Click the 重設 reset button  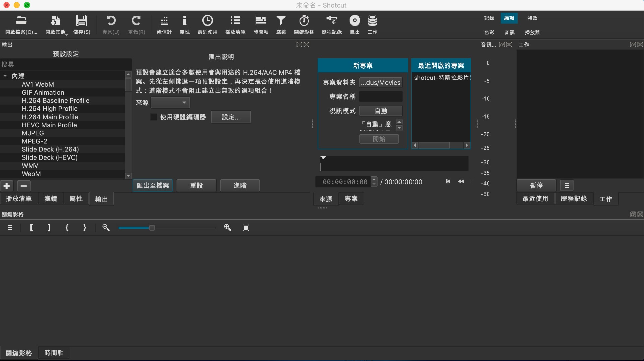tap(196, 185)
